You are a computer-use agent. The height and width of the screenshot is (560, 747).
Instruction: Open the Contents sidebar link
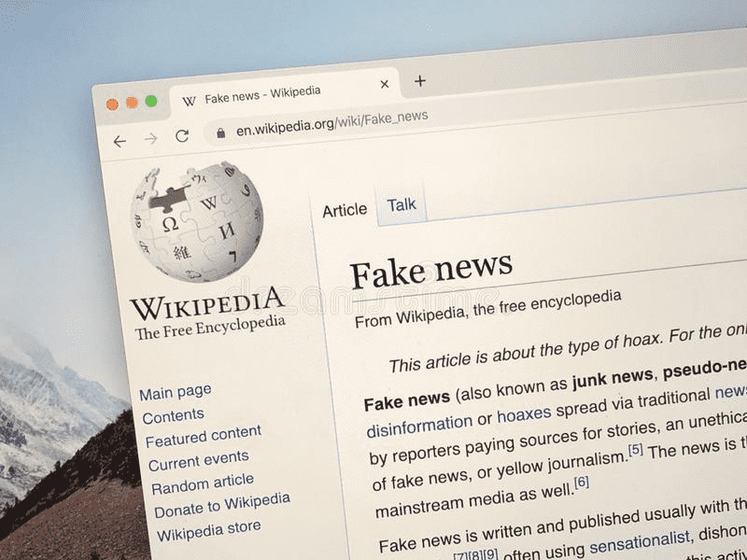pos(173,416)
